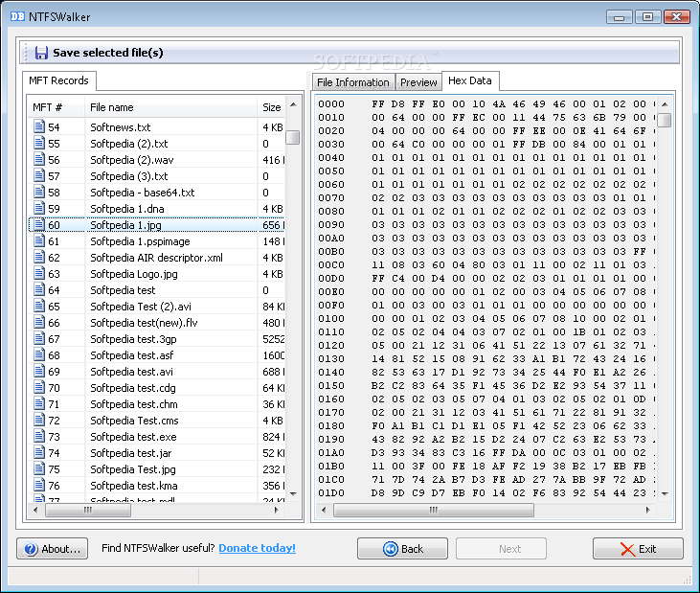Click the hex view scroll-up arrow
The width and height of the screenshot is (700, 593).
[x=665, y=104]
